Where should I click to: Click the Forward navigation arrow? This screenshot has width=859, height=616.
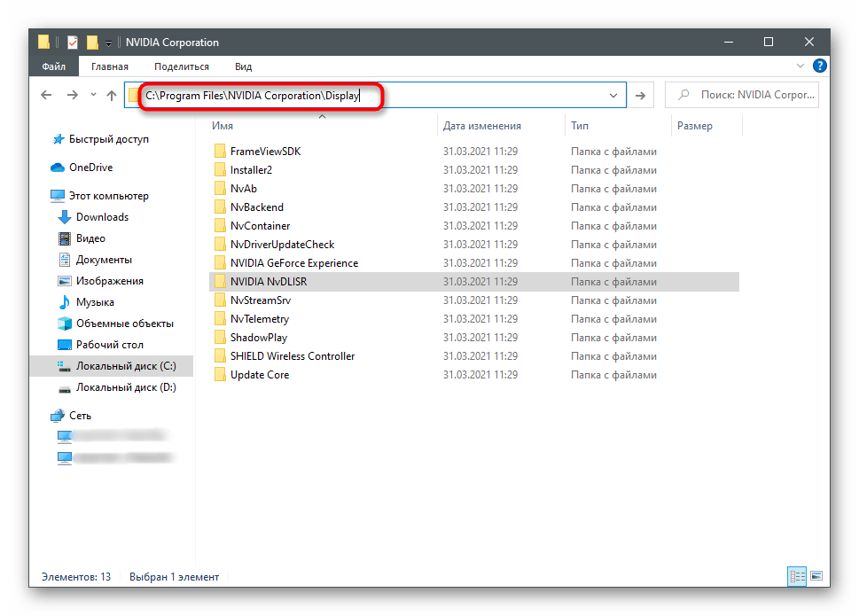tap(73, 95)
